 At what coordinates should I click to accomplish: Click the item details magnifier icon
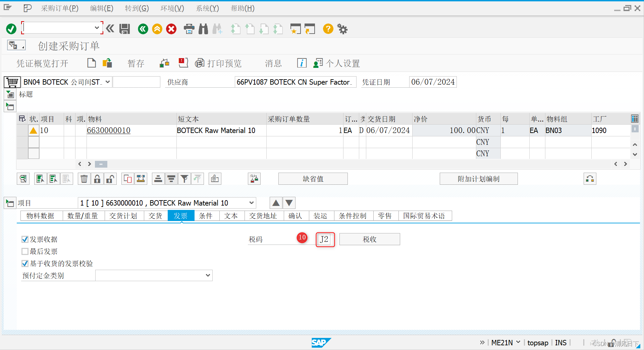pos(23,179)
